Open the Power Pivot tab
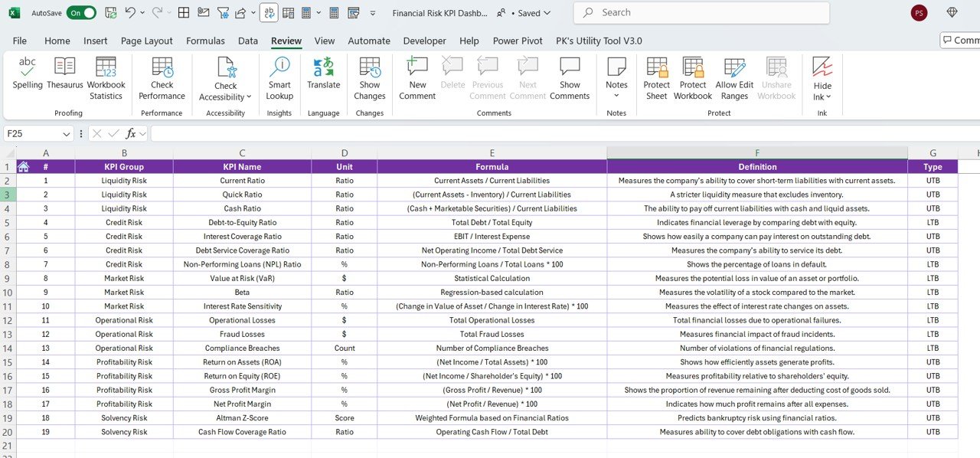 pyautogui.click(x=518, y=41)
